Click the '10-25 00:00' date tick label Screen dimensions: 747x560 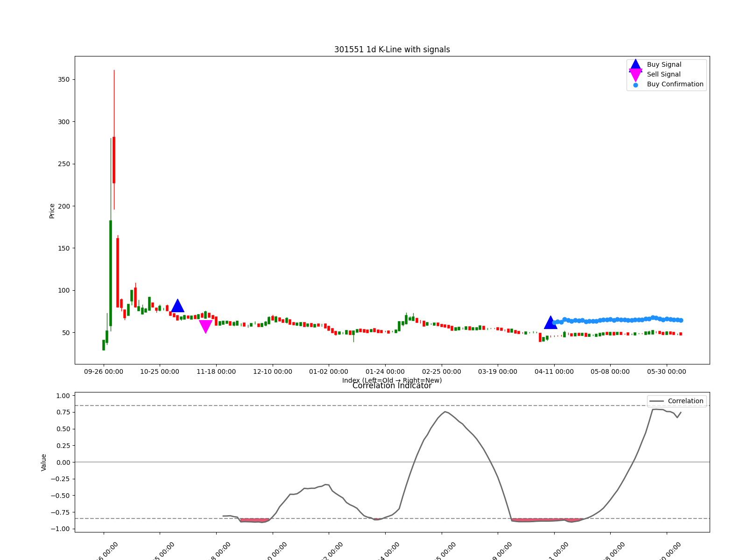pos(160,372)
